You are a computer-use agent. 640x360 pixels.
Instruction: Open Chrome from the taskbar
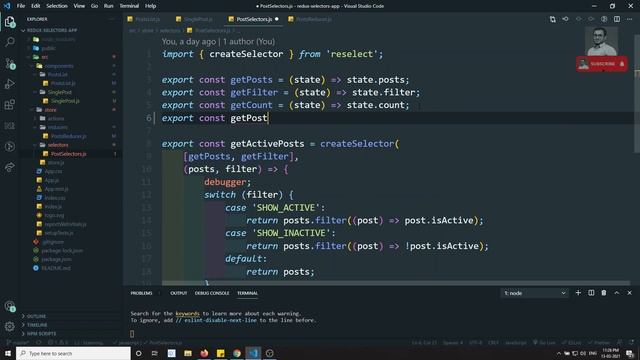pos(237,353)
